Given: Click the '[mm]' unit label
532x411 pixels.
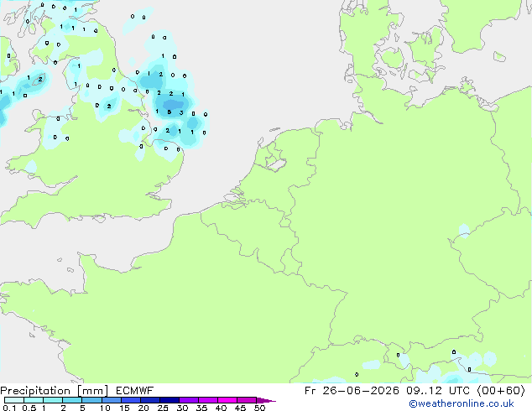Looking at the screenshot, I should click(92, 391).
